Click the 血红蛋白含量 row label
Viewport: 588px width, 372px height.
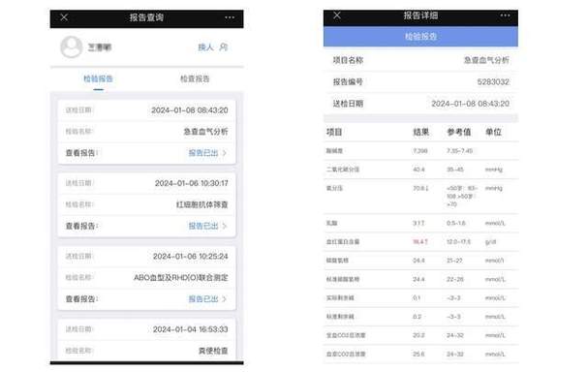pos(343,242)
